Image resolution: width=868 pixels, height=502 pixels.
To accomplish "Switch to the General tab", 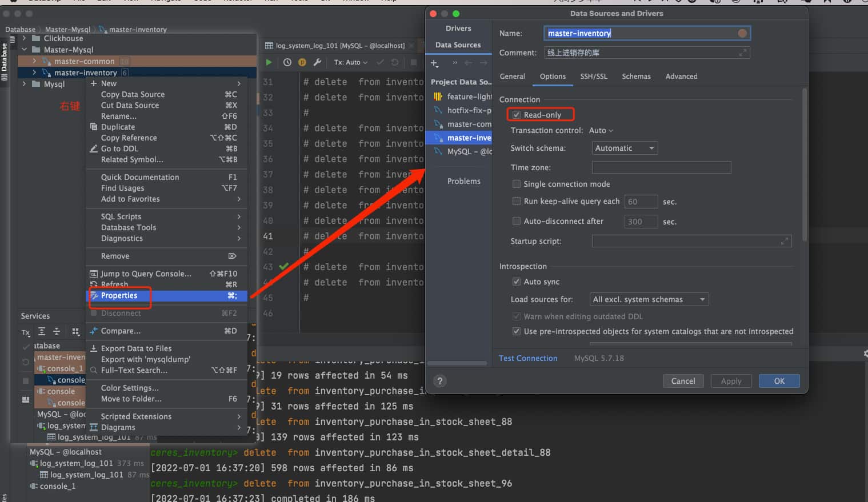I will coord(513,77).
